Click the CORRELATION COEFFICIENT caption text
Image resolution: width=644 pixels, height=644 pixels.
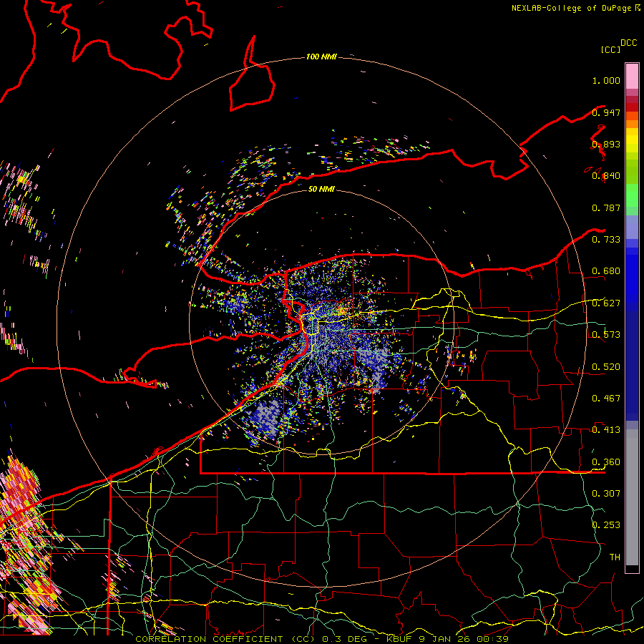[x=209, y=639]
